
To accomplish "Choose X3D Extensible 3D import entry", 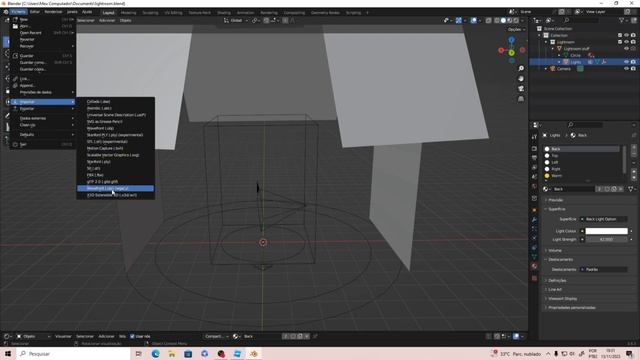I will point(116,195).
